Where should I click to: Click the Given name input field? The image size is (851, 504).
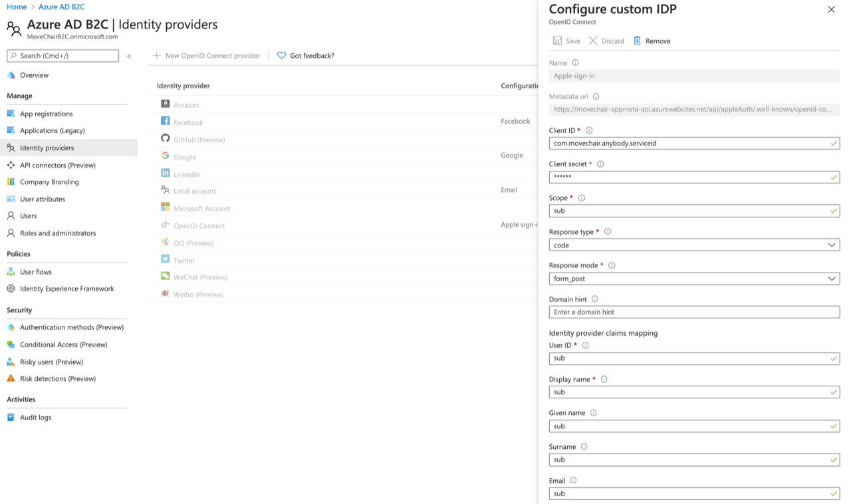[x=694, y=426]
